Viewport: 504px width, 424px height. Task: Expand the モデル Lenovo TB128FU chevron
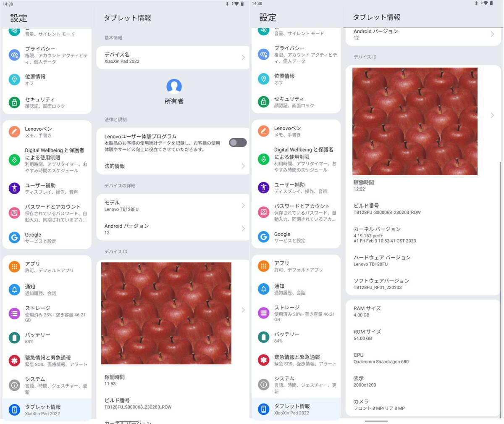[x=243, y=205]
